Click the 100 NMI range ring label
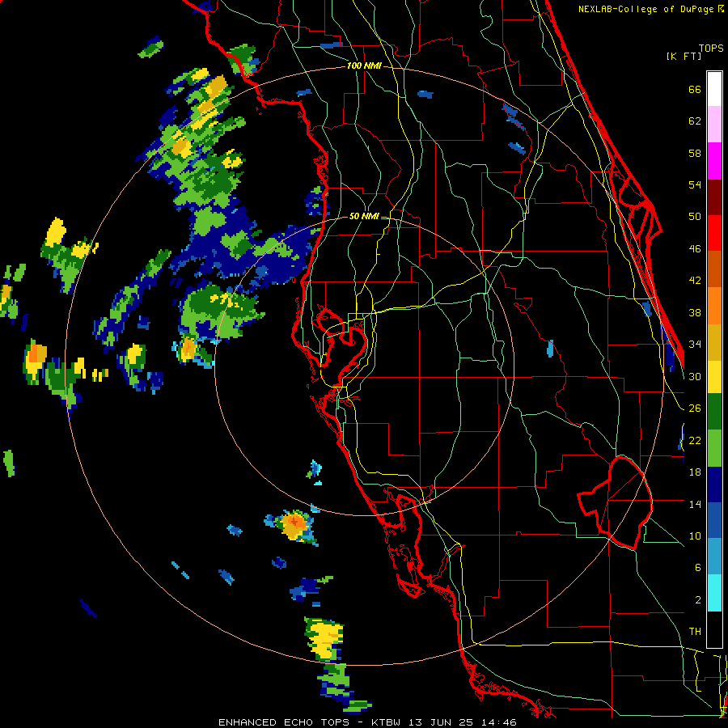Screen dimensions: 728x728 click(x=364, y=66)
